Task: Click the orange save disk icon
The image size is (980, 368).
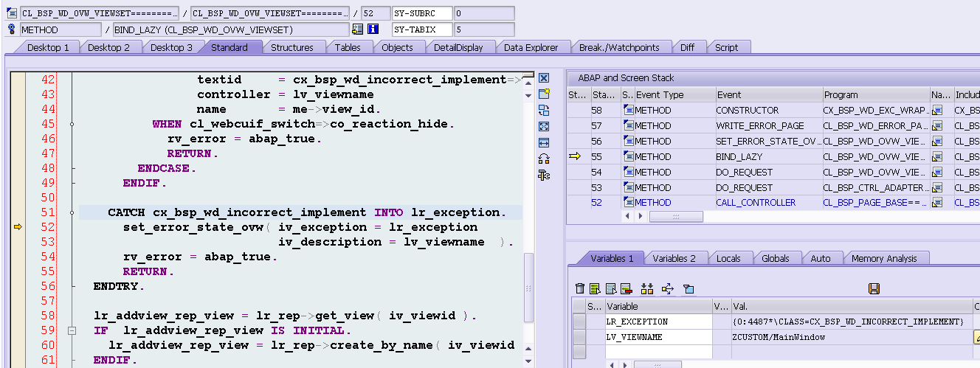Action: tap(874, 288)
